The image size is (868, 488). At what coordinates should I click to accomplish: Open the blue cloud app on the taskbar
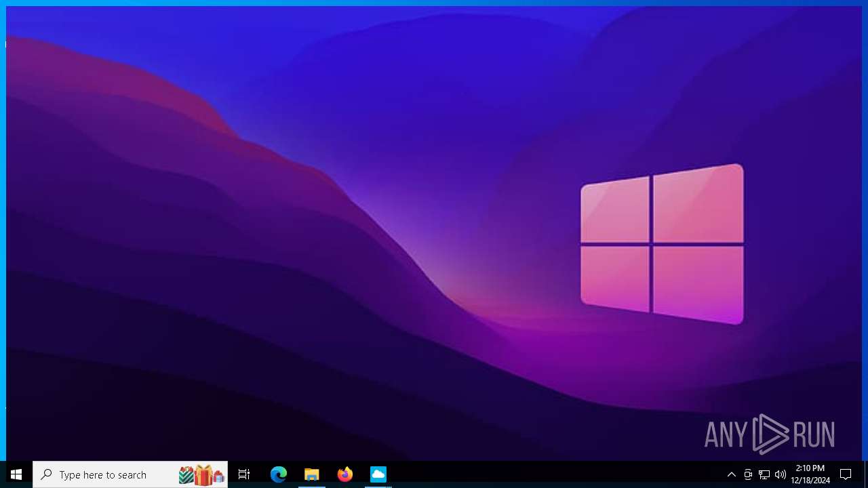click(378, 474)
